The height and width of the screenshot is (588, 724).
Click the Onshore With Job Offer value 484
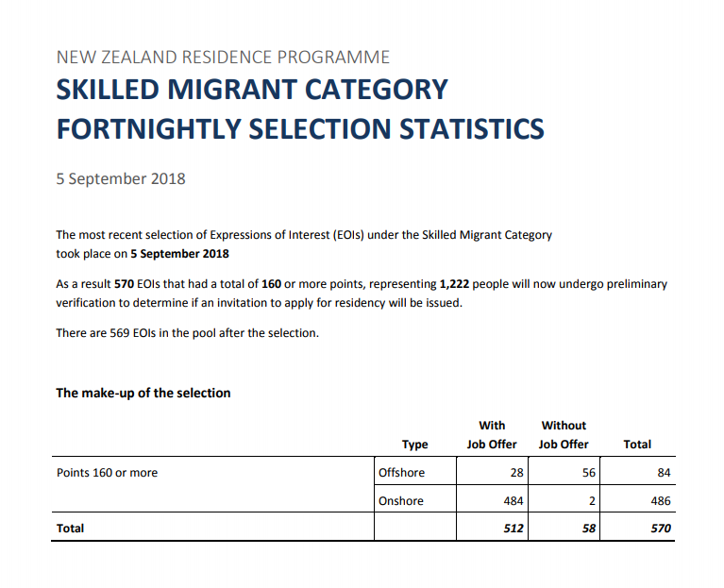coord(513,501)
